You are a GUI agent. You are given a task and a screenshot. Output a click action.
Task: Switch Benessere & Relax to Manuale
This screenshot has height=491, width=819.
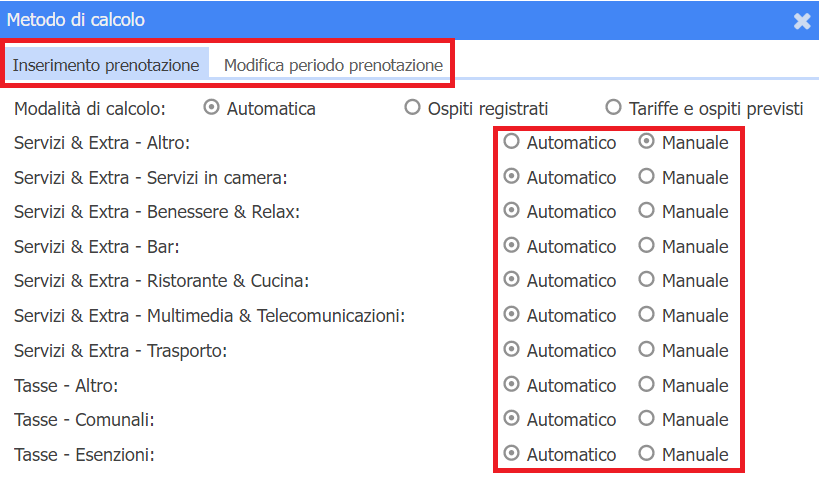point(646,211)
